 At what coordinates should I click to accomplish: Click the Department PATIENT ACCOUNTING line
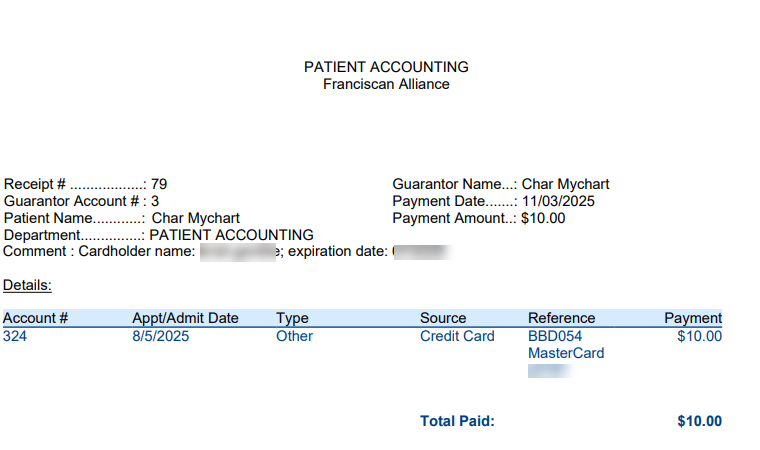158,235
